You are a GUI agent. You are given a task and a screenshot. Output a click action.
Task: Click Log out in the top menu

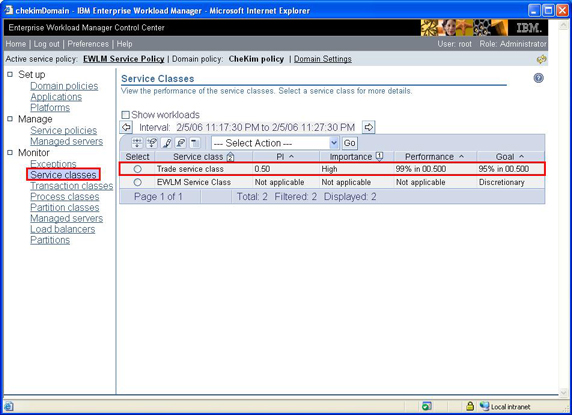coord(46,44)
